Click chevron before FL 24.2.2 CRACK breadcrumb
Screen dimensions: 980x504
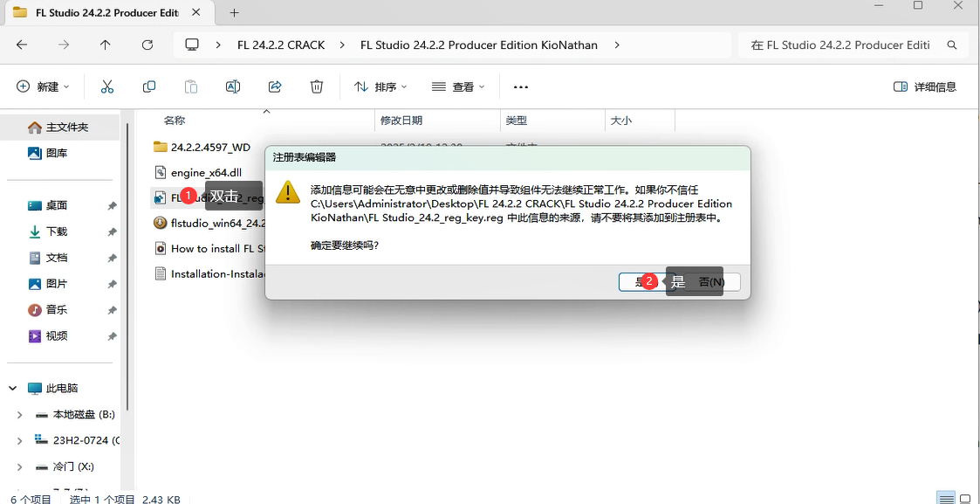218,45
